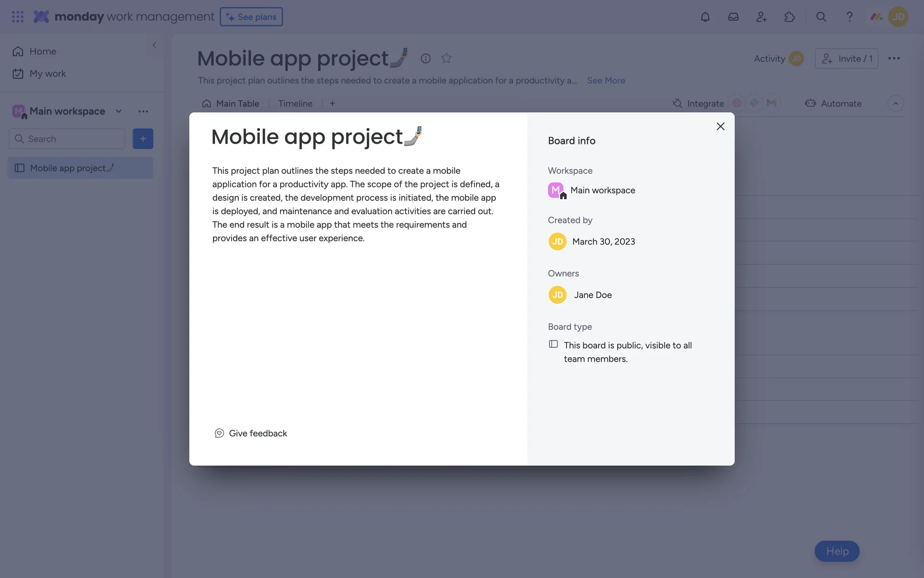Click the See plans button
The image size is (924, 578).
(251, 17)
